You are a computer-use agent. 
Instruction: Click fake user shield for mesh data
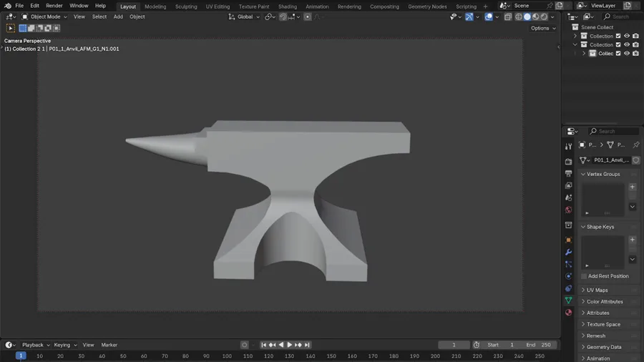tap(636, 160)
